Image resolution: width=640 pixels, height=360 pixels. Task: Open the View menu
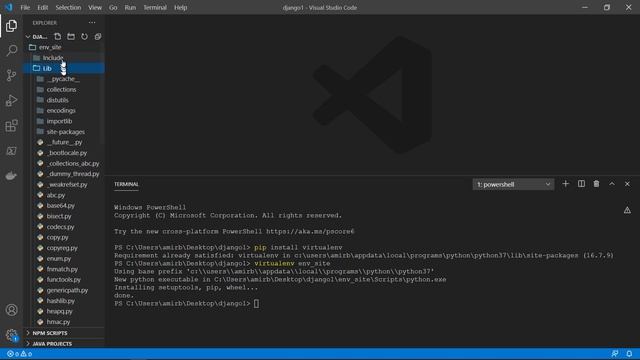pos(95,7)
